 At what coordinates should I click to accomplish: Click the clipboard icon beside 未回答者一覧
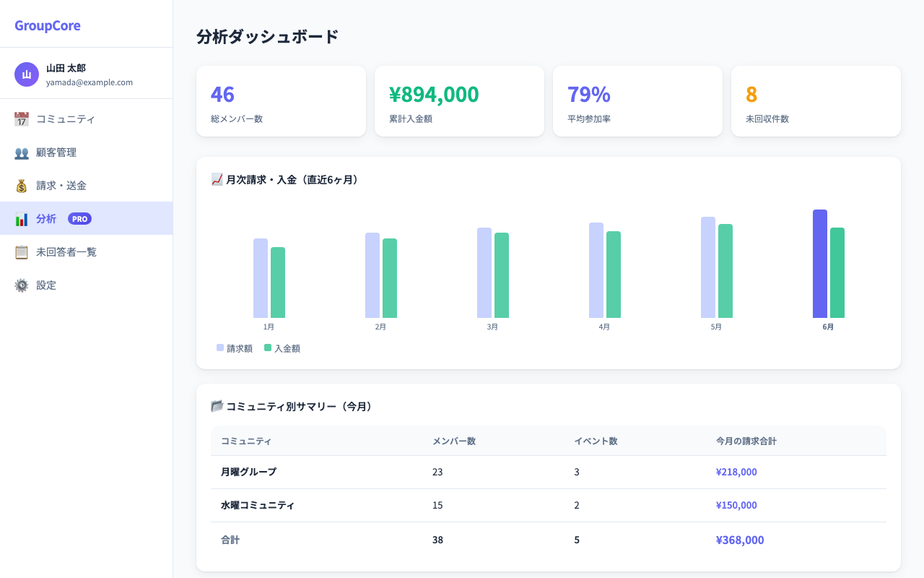pyautogui.click(x=22, y=252)
